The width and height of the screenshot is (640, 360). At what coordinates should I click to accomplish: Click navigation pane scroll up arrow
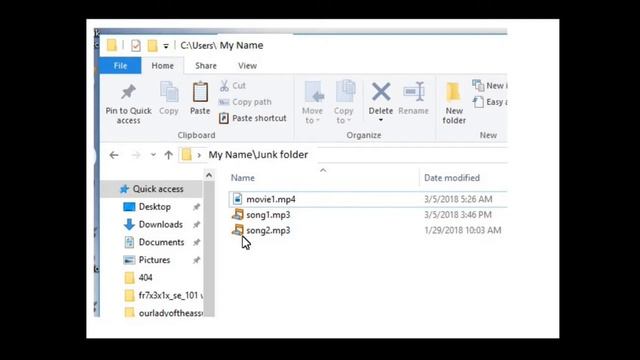pos(209,176)
